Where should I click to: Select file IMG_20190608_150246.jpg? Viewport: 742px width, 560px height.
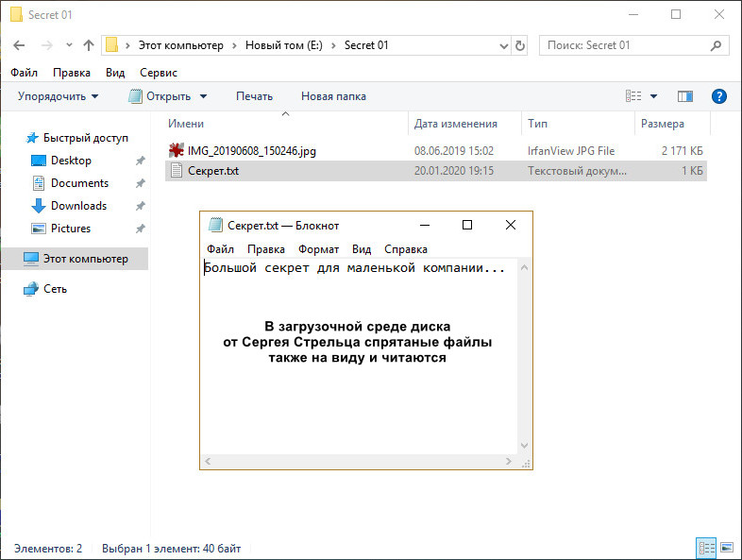click(252, 151)
